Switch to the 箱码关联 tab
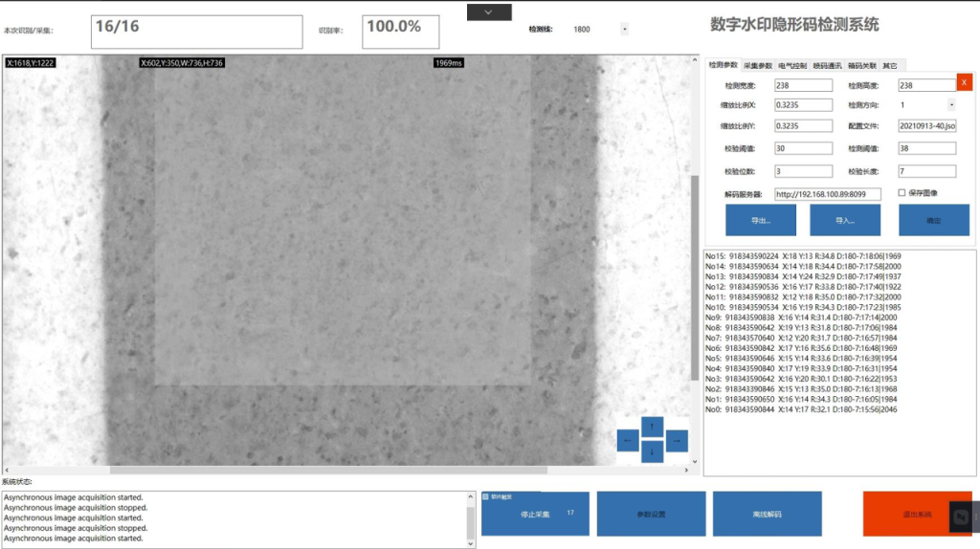980x549 pixels. point(862,66)
